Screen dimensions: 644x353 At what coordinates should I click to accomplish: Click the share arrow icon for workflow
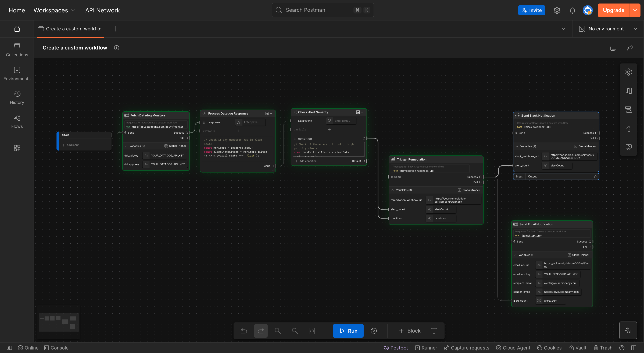[x=630, y=48]
